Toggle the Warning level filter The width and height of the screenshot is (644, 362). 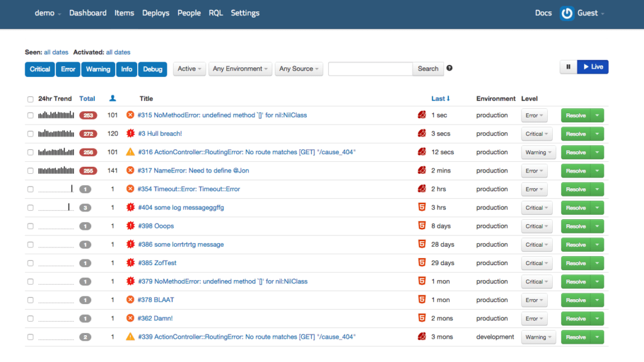click(x=98, y=69)
